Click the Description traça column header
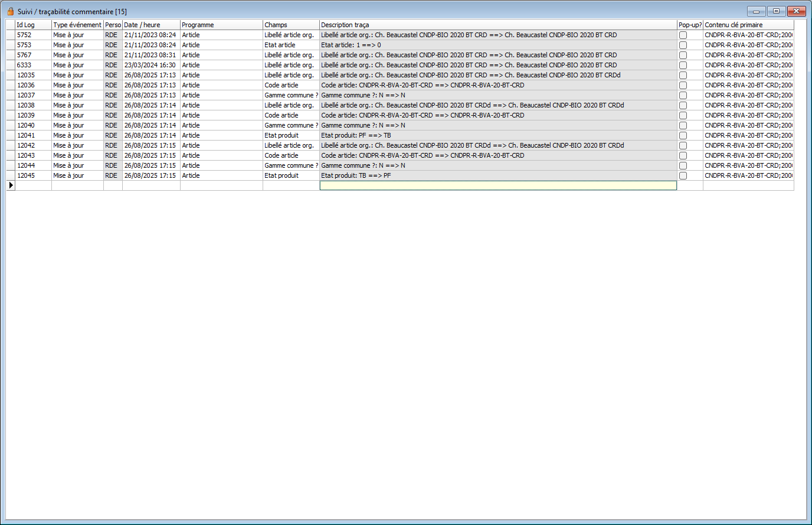812x525 pixels. [x=497, y=25]
